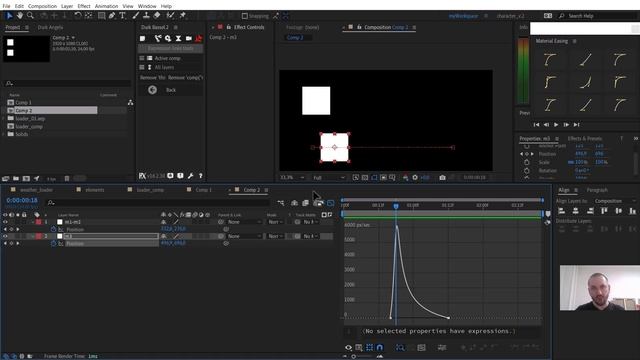
Task: Select the Type tool
Action: pyautogui.click(x=122, y=16)
